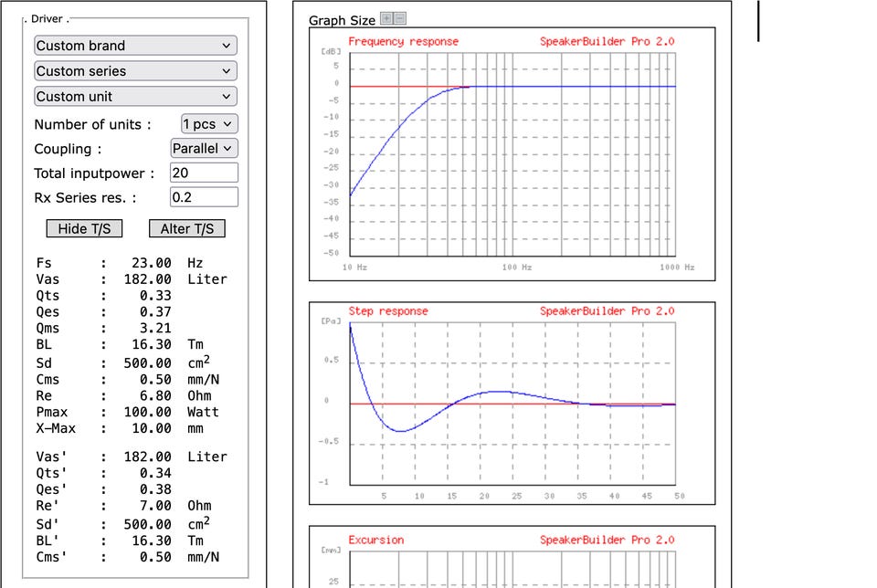The height and width of the screenshot is (588, 877).
Task: Click the Fs value 23.00
Action: (151, 263)
